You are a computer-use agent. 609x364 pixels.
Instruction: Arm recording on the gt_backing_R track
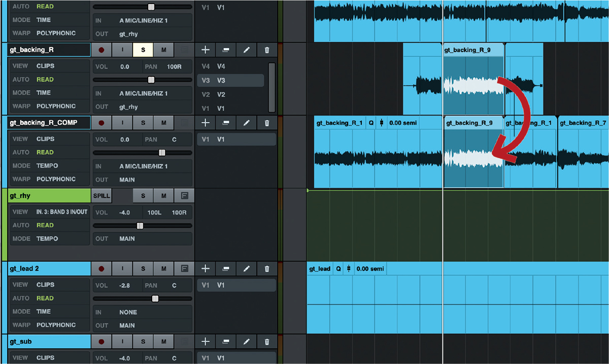(101, 50)
